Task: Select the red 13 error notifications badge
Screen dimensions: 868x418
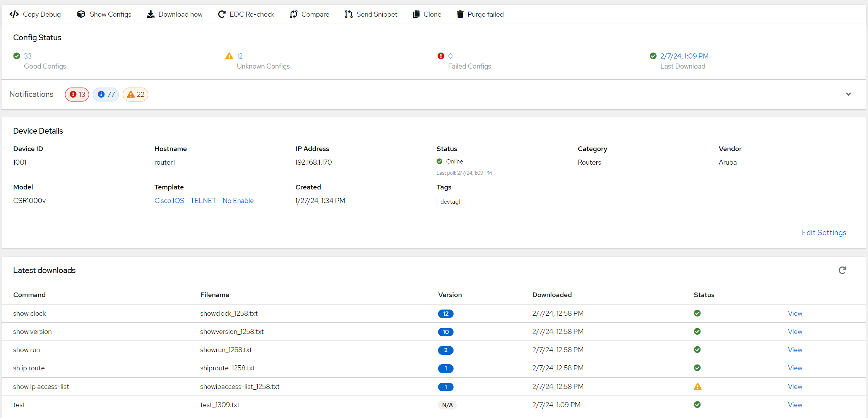Action: pos(77,95)
